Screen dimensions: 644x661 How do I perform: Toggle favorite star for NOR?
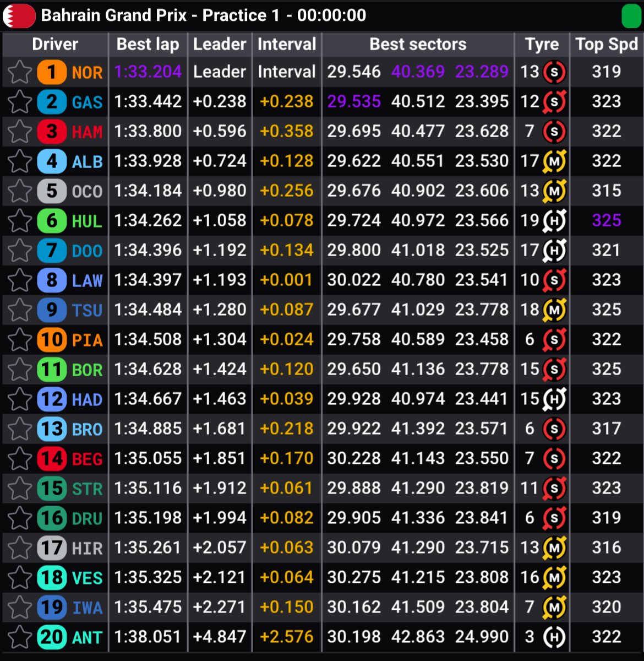pos(20,72)
